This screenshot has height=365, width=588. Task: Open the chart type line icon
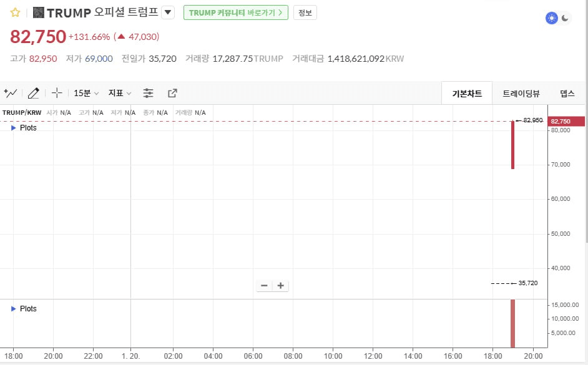click(11, 93)
